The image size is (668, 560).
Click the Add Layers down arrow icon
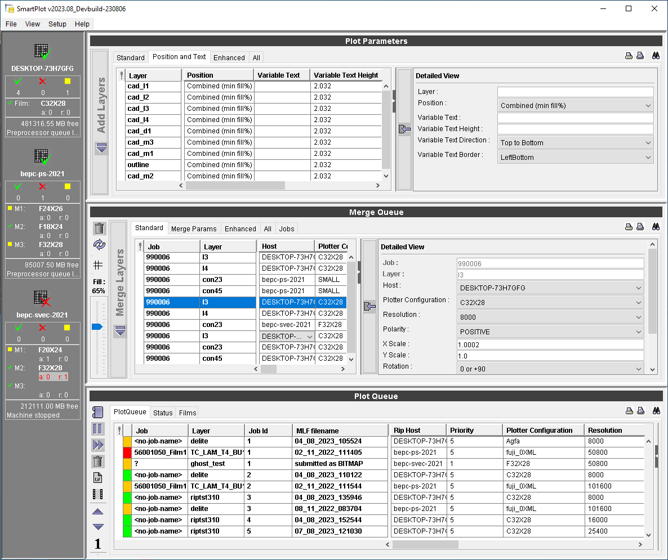coord(101,148)
